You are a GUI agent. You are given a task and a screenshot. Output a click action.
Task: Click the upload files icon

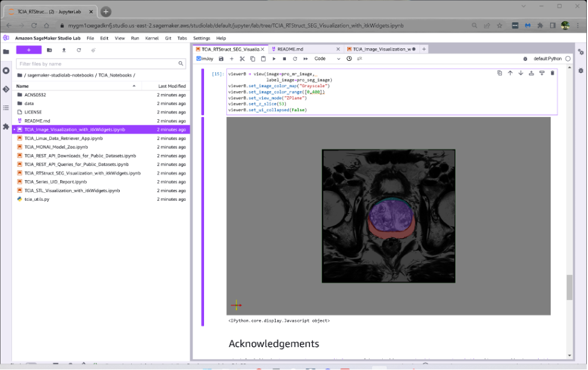click(x=64, y=50)
